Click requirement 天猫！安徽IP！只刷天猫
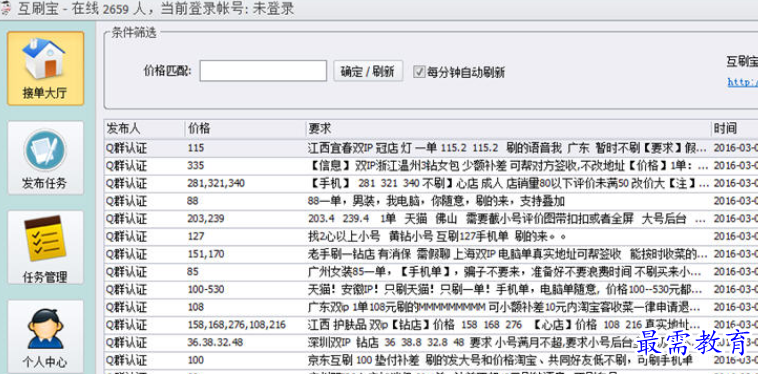The image size is (758, 374). pos(505,290)
